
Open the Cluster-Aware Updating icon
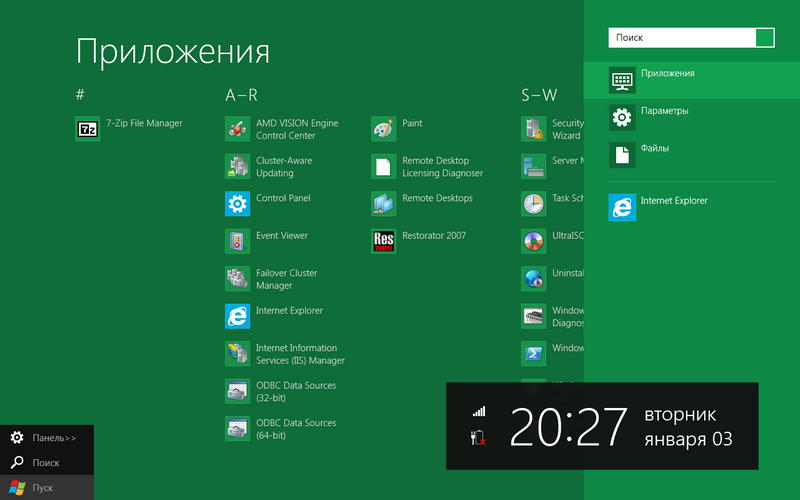click(x=237, y=166)
